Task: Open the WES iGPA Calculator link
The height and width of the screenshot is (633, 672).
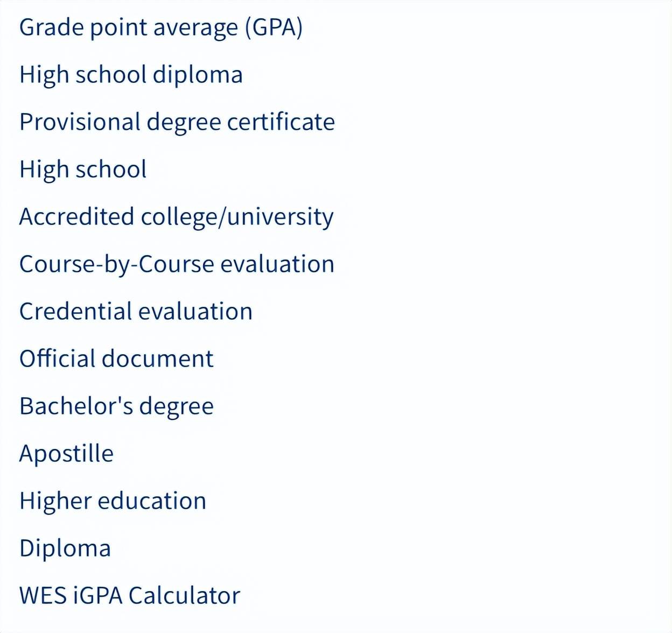Action: (130, 596)
